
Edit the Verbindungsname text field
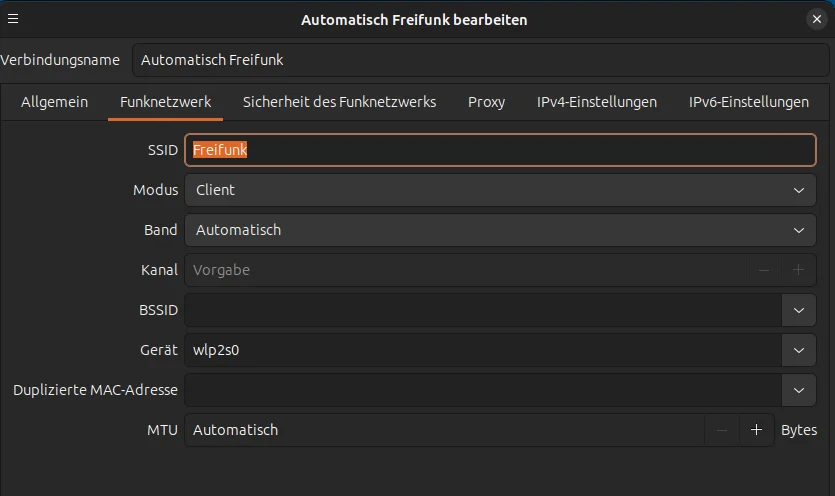(480, 60)
